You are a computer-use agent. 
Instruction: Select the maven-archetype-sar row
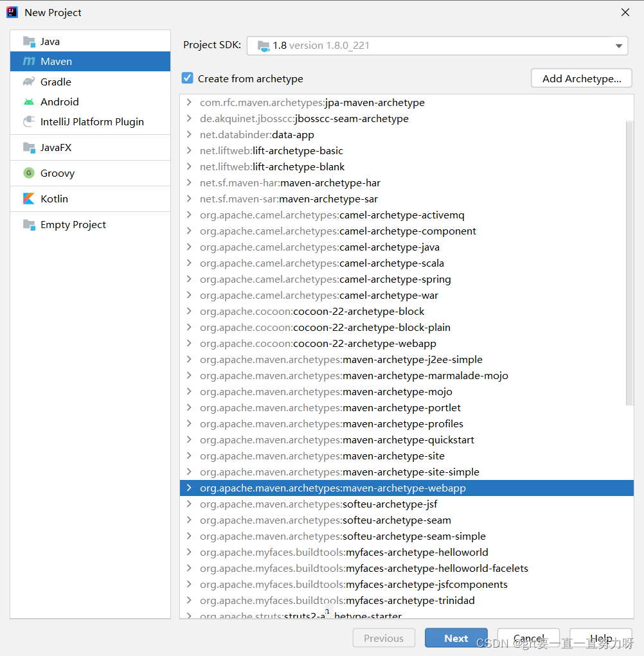pos(407,199)
